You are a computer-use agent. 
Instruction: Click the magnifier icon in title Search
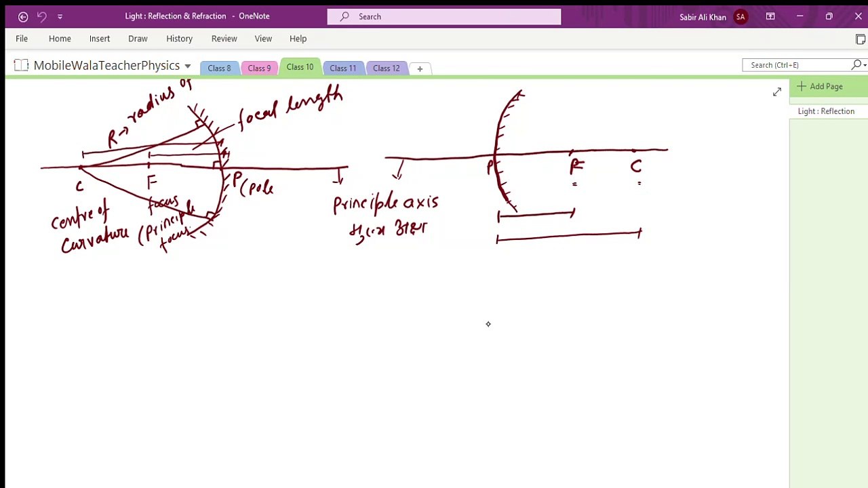click(x=344, y=16)
